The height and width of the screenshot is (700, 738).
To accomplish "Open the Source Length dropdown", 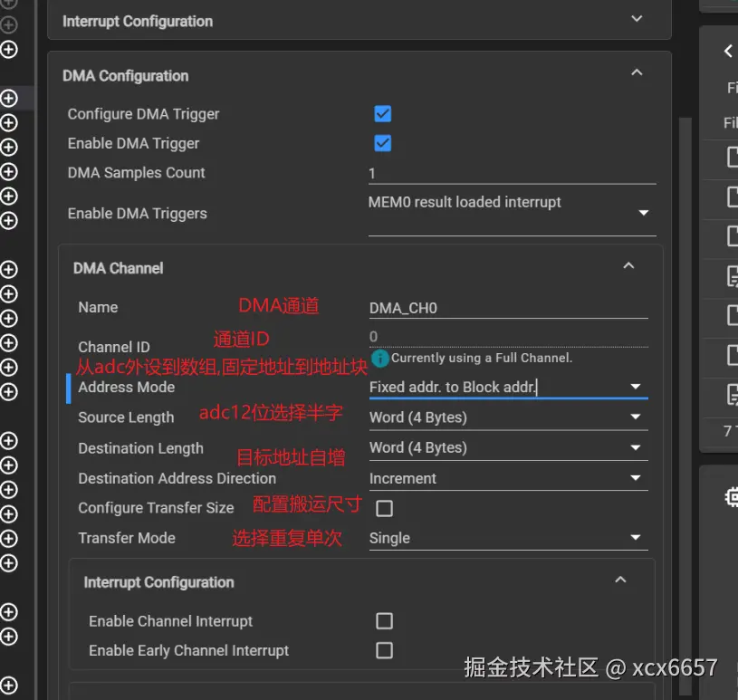I will point(508,417).
